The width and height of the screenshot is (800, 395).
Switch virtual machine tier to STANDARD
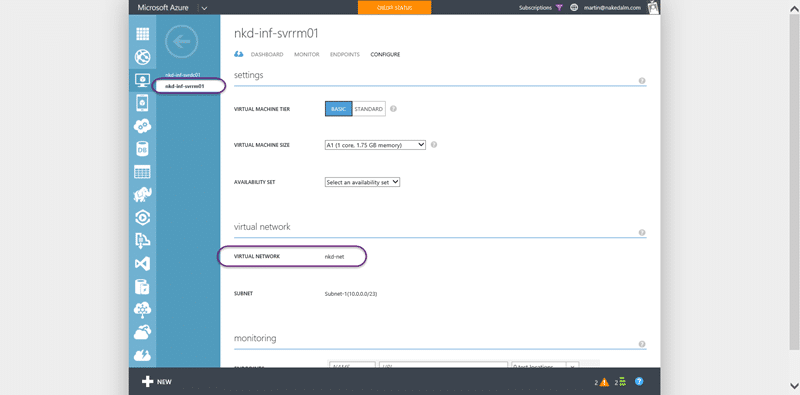[369, 109]
